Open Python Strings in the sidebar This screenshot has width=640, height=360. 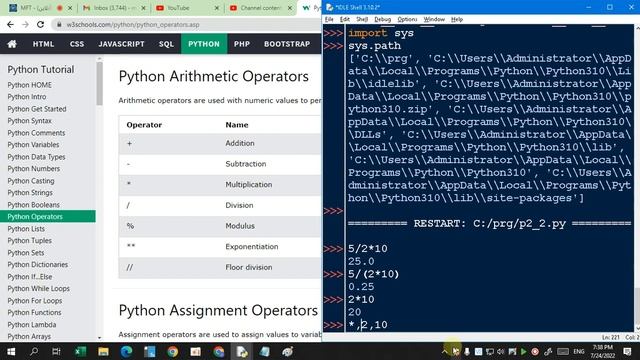(30, 193)
